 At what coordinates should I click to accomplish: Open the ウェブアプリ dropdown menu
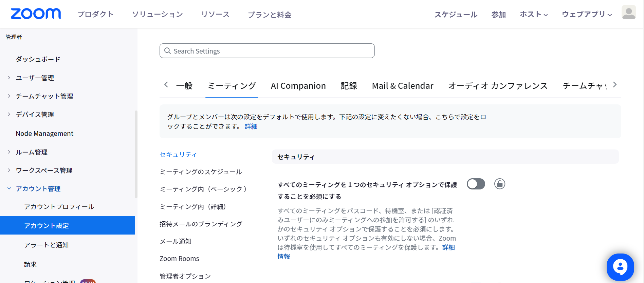587,15
